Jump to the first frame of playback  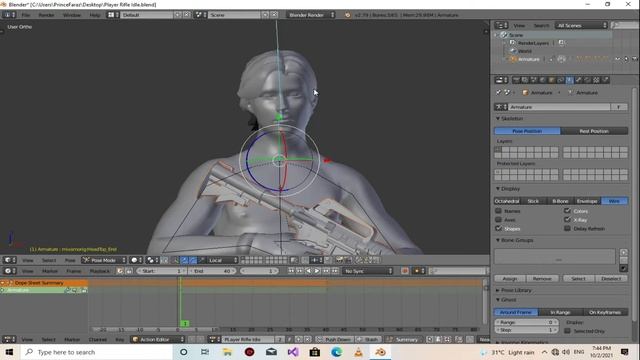(x=291, y=271)
